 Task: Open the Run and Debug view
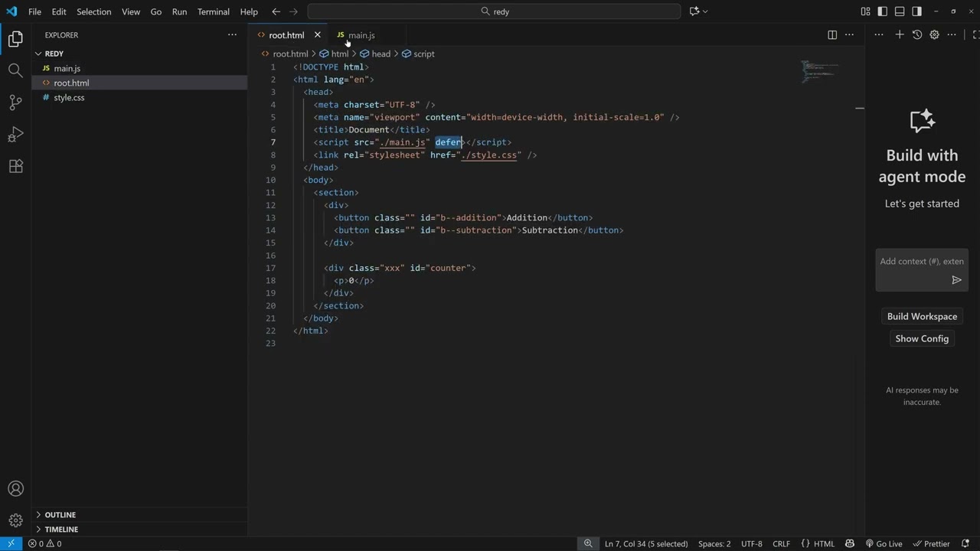click(15, 135)
